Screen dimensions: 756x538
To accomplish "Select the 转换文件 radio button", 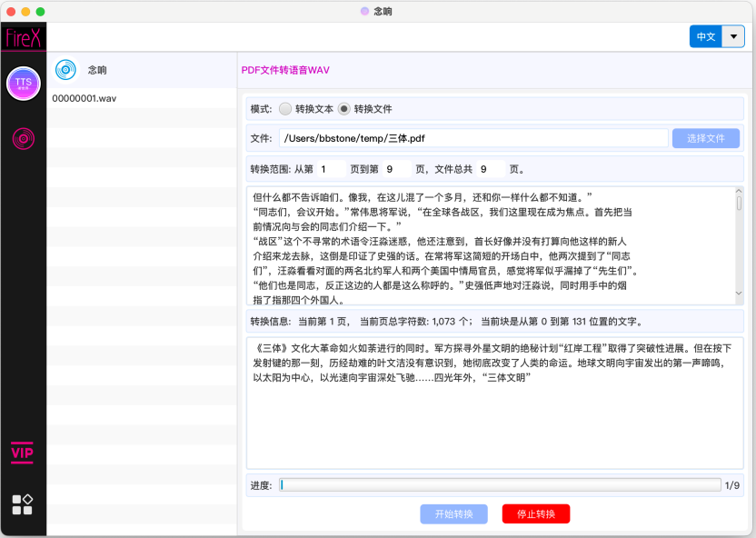I will 343,109.
